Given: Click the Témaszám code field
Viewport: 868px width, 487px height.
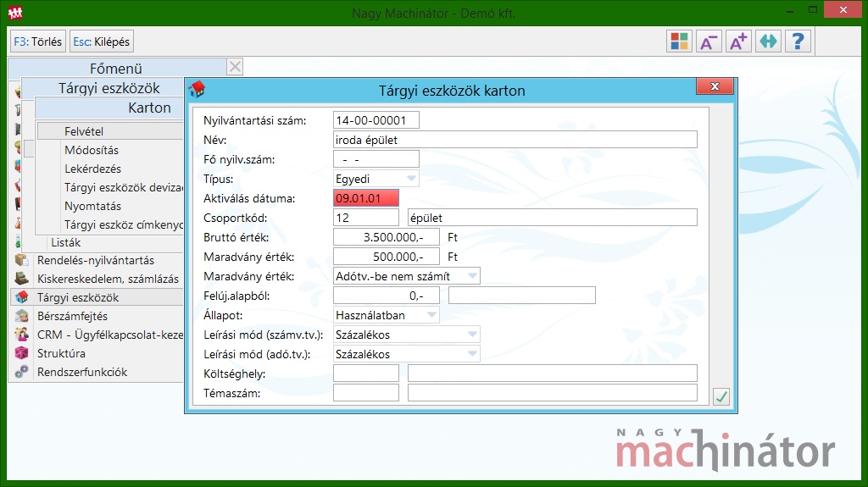Looking at the screenshot, I should pyautogui.click(x=366, y=393).
